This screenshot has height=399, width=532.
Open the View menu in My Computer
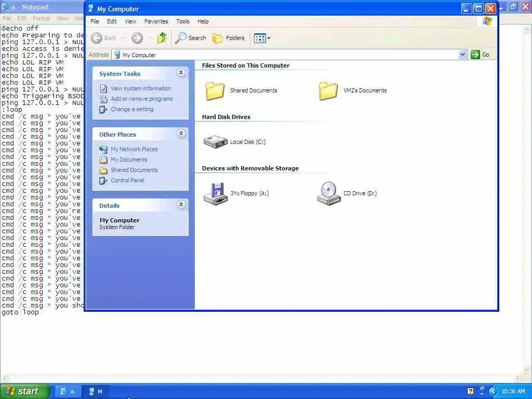pos(130,21)
